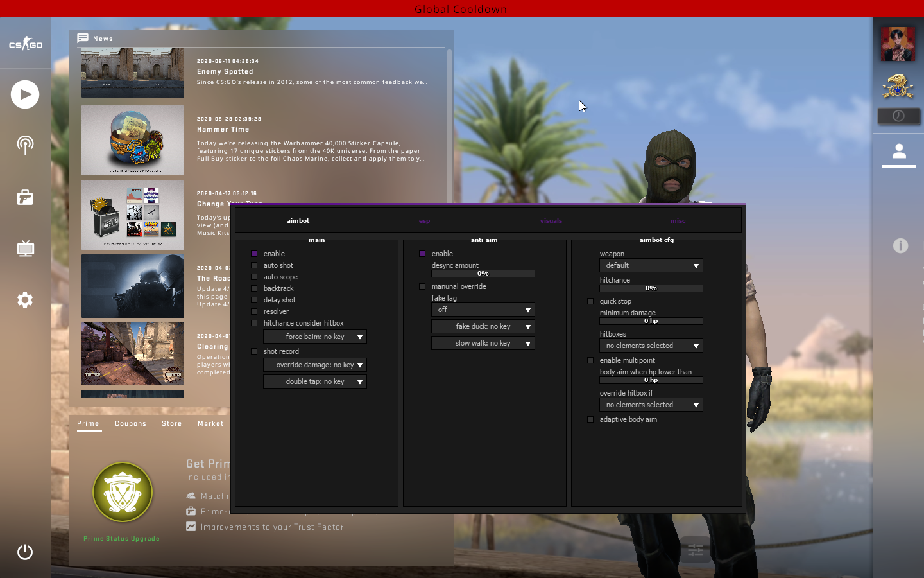This screenshot has height=578, width=924.
Task: Open the override damage key dropdown
Action: [x=315, y=365]
